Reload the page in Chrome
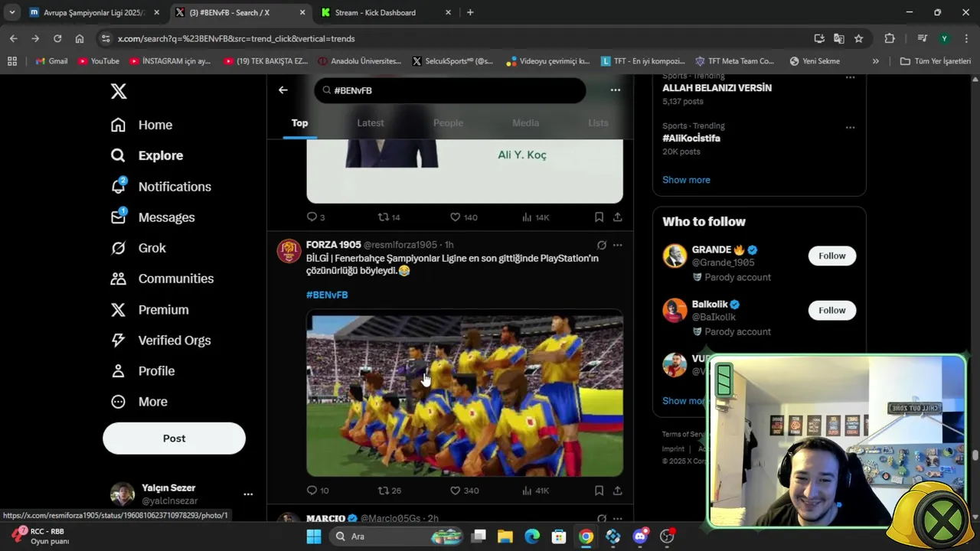980x551 pixels. click(57, 38)
